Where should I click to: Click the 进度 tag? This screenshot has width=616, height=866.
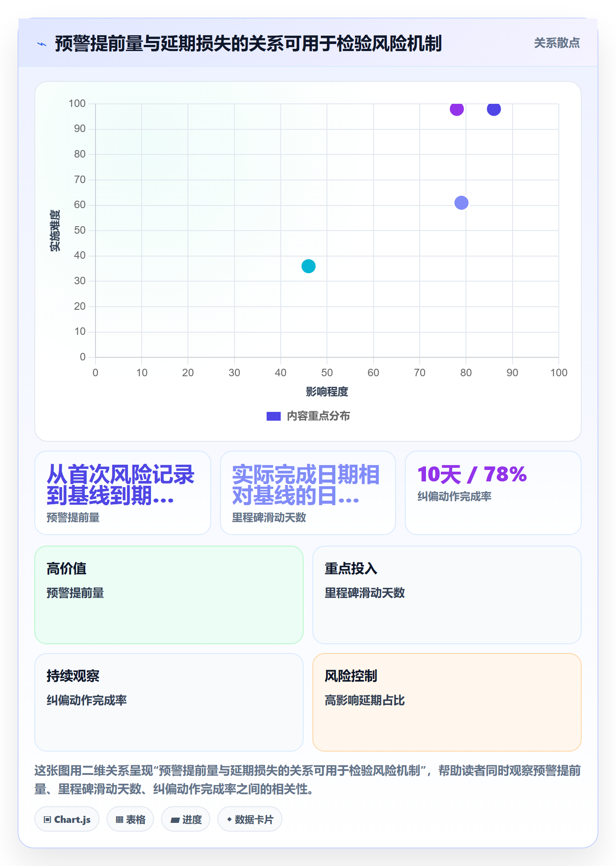pyautogui.click(x=186, y=819)
